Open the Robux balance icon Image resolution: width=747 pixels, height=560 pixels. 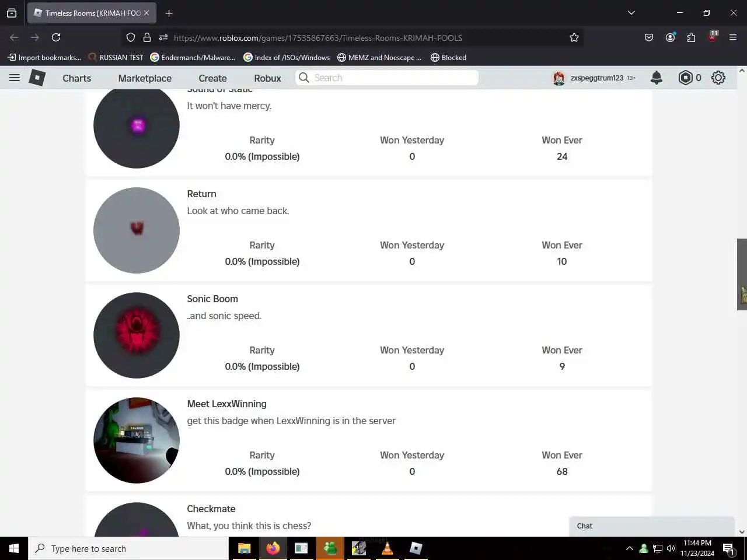(685, 78)
